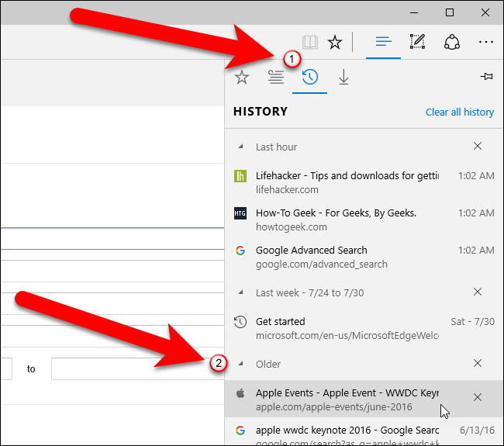The image size is (504, 446).
Task: Pin the Hub pane open
Action: [x=486, y=77]
